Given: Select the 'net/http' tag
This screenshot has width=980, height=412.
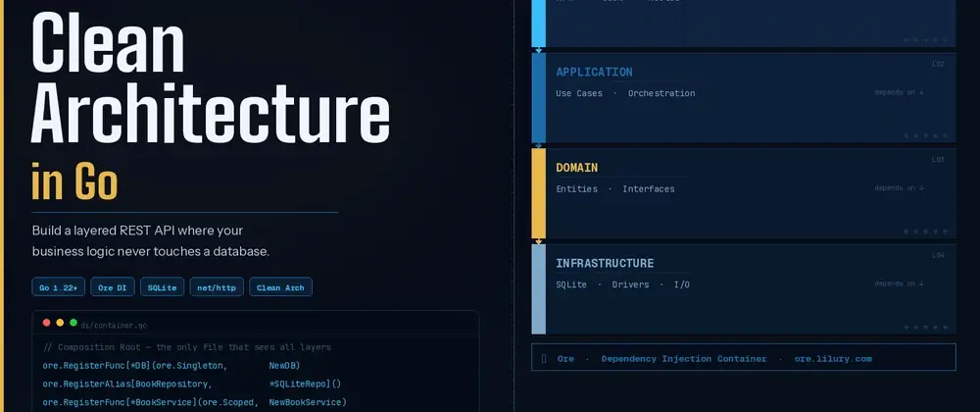Looking at the screenshot, I should (x=217, y=287).
